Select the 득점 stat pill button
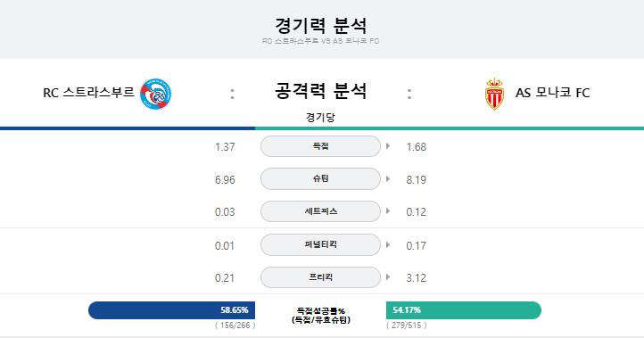 [320, 146]
